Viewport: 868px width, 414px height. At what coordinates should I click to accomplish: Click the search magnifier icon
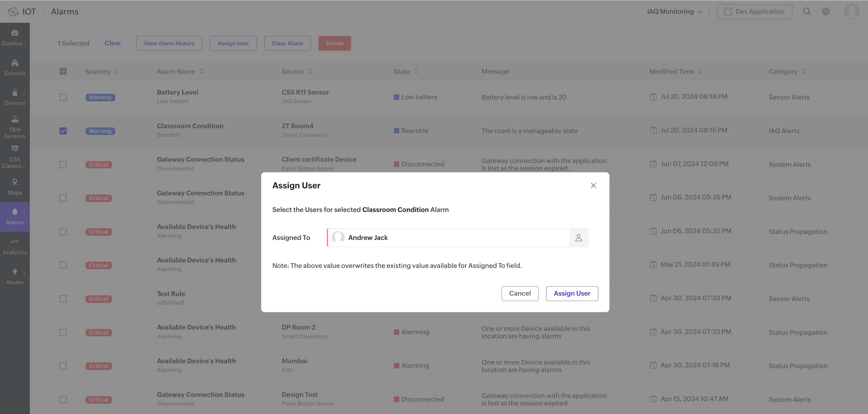coord(807,11)
